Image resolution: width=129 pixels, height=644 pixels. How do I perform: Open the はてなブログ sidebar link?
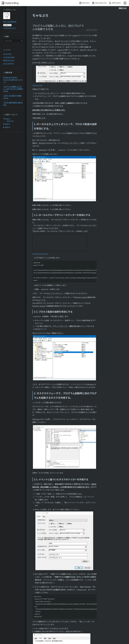(7, 54)
